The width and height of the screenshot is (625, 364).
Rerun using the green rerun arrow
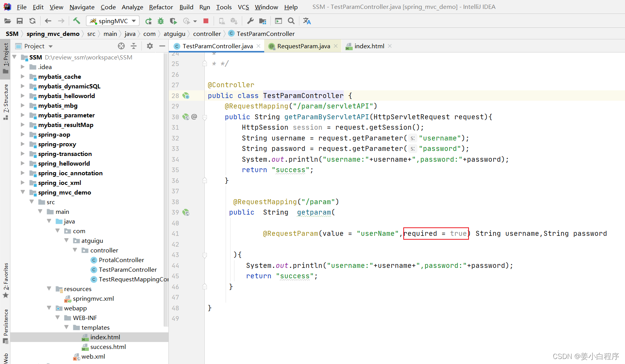(148, 21)
